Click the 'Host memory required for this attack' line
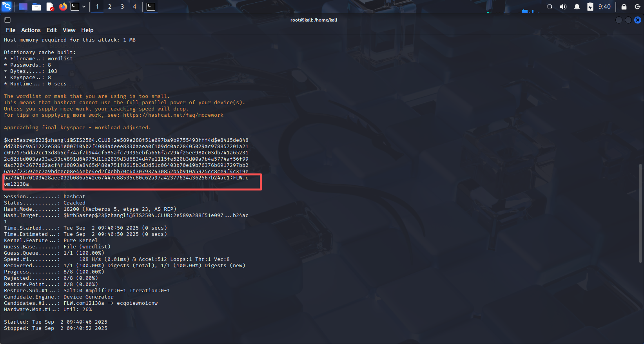Screen dimensions: 644x344 click(x=70, y=40)
